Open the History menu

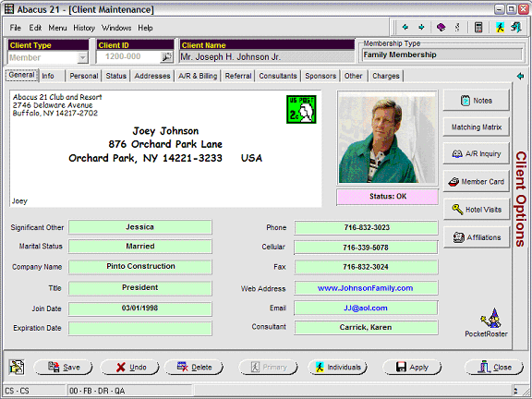click(x=84, y=28)
